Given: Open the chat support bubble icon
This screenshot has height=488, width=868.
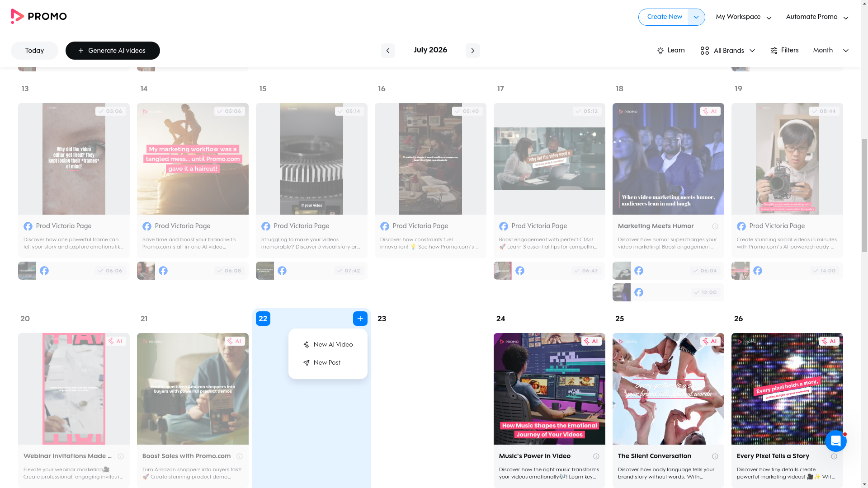Looking at the screenshot, I should pos(835,441).
